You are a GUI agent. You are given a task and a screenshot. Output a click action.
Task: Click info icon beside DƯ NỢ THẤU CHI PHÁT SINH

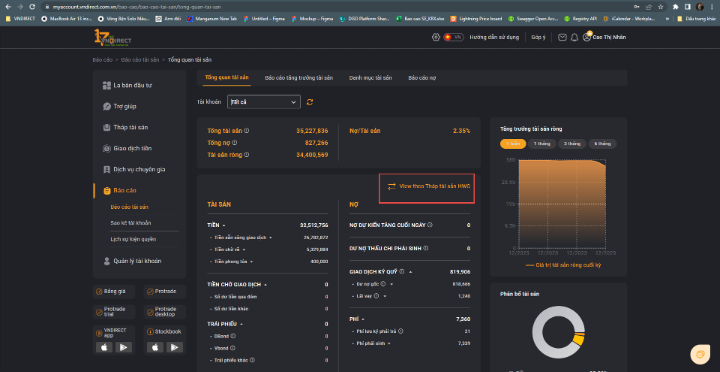click(426, 248)
